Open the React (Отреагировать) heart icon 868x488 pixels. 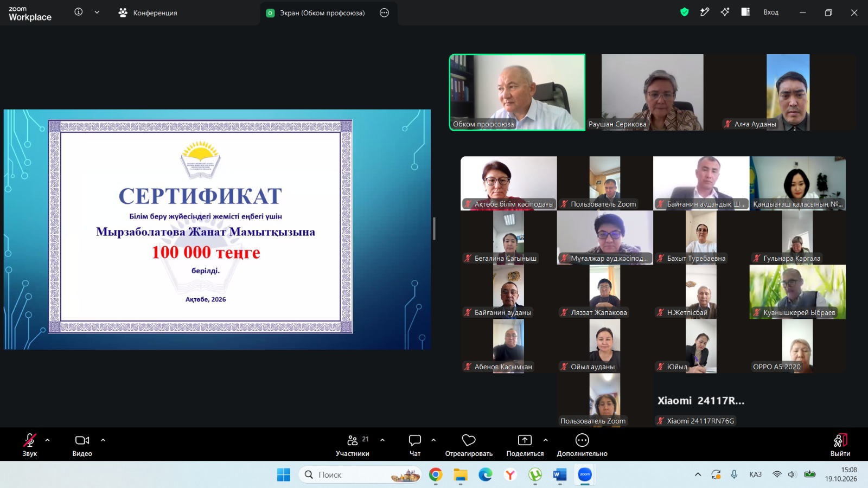[469, 440]
